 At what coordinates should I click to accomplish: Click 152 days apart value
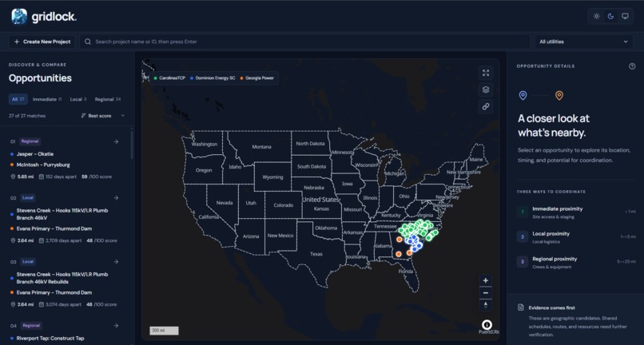tap(61, 176)
